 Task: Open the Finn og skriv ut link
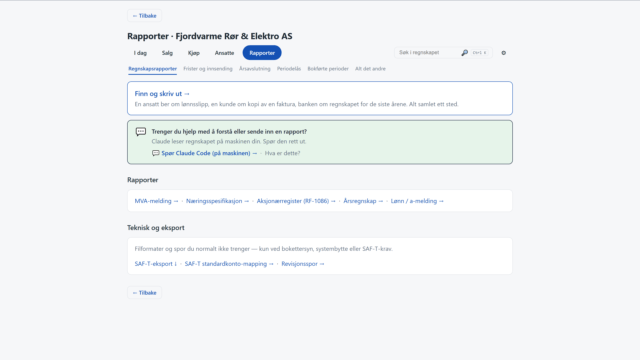pos(162,93)
